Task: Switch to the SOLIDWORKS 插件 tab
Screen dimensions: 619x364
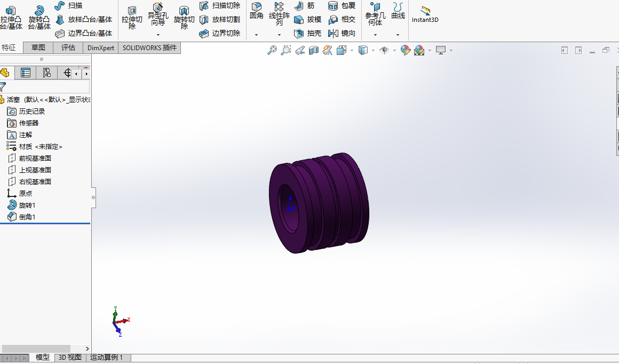Action: click(x=149, y=48)
